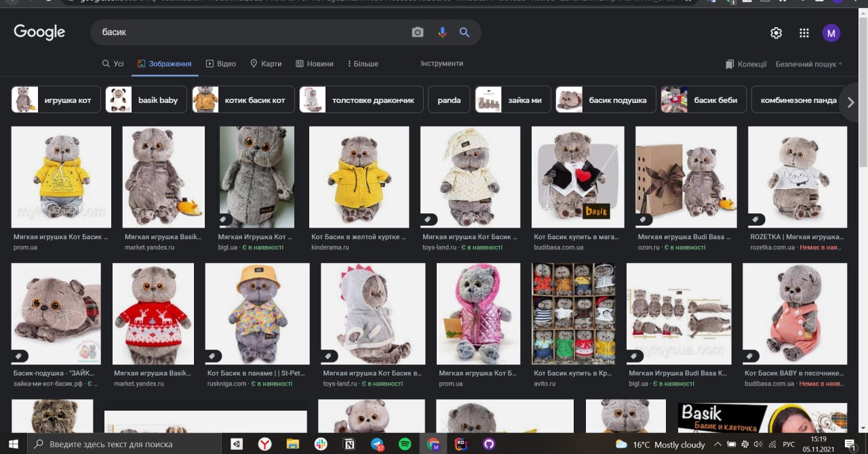Click product tag icon on dinosaur hoodie cat
The image size is (868, 454).
pos(329,356)
